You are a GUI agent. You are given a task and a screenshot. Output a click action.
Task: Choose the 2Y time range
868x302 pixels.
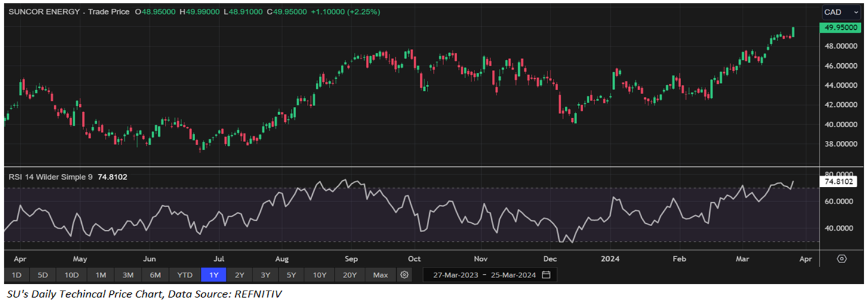click(x=239, y=275)
